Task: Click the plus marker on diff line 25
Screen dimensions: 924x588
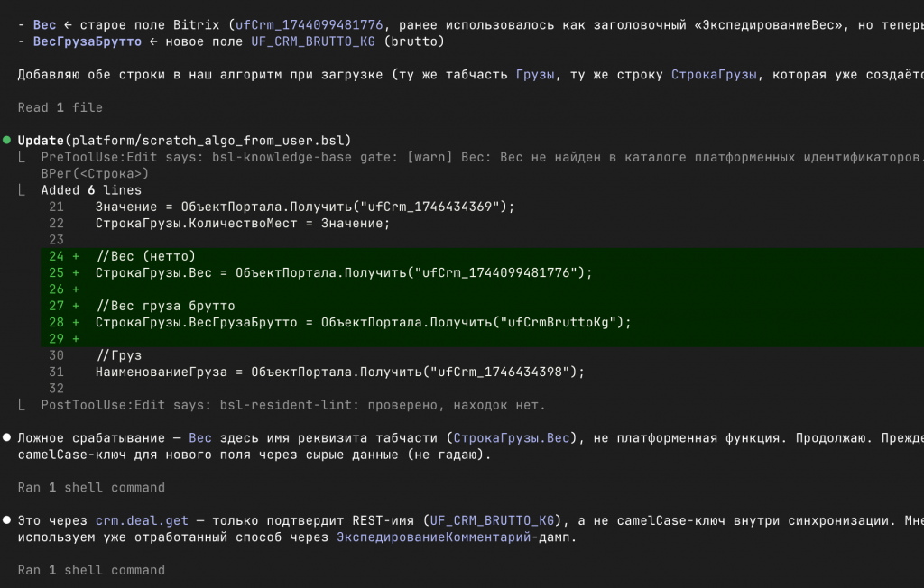Action: pyautogui.click(x=76, y=272)
